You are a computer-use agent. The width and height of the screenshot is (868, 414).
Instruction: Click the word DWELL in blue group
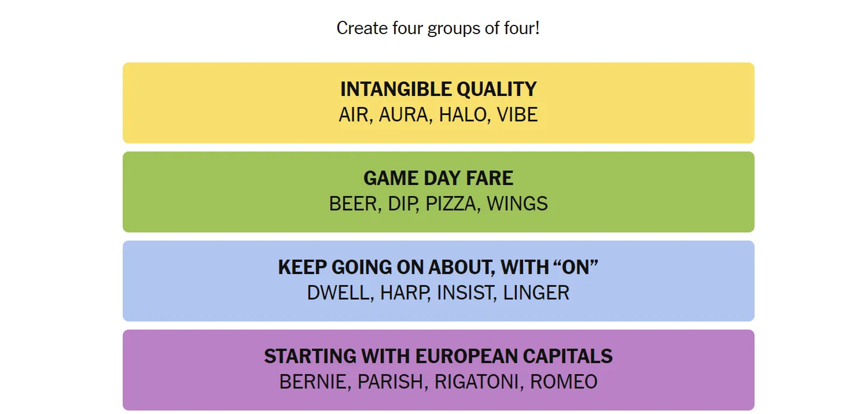[x=341, y=293]
